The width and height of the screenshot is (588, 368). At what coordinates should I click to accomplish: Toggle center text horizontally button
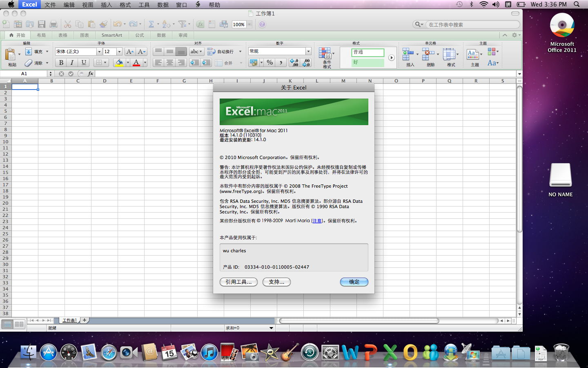coord(170,63)
